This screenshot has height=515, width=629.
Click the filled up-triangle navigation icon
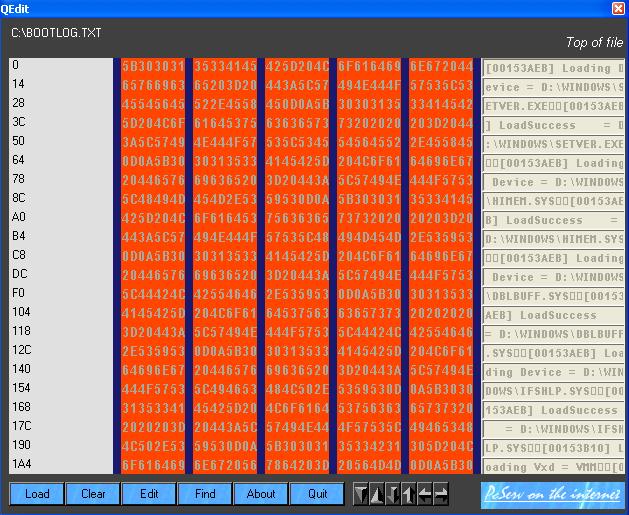point(377,494)
